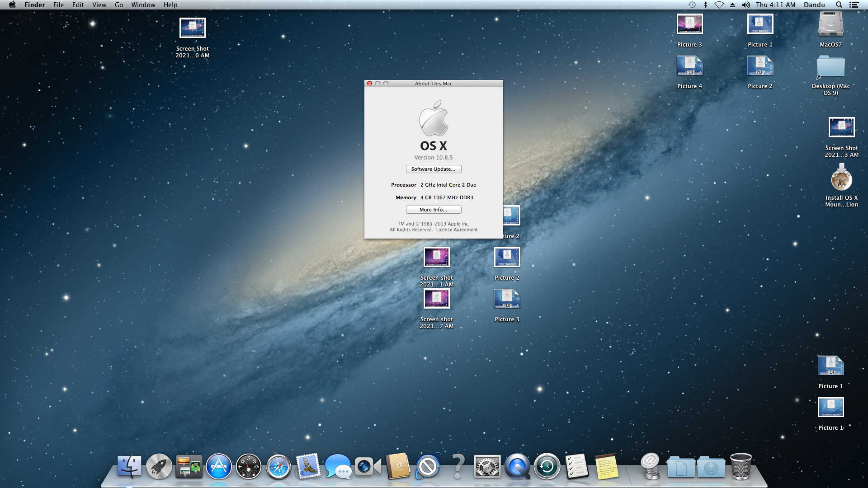Screen dimensions: 868x488
Task: Select Screen Shot 2021...3 AM thumbnail
Action: click(x=841, y=127)
